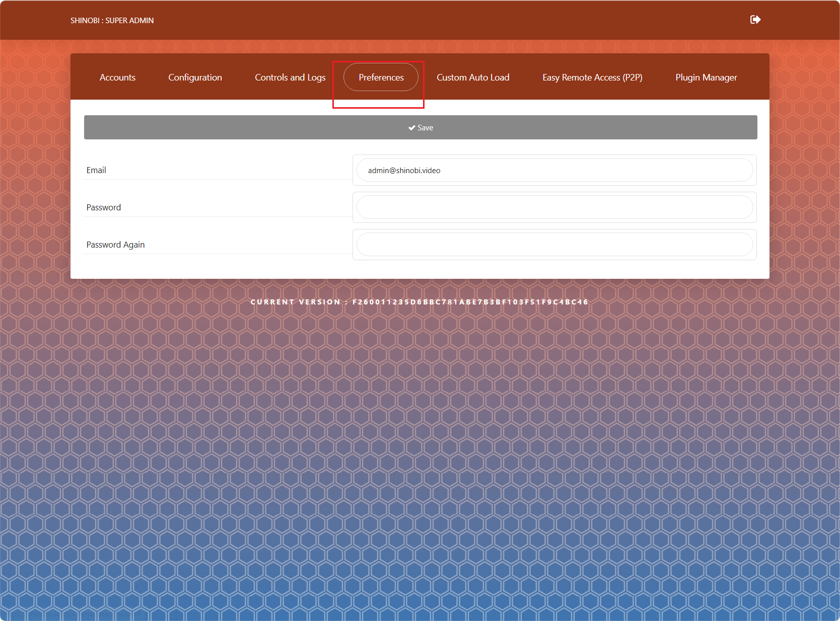Click the Email label

pyautogui.click(x=96, y=170)
